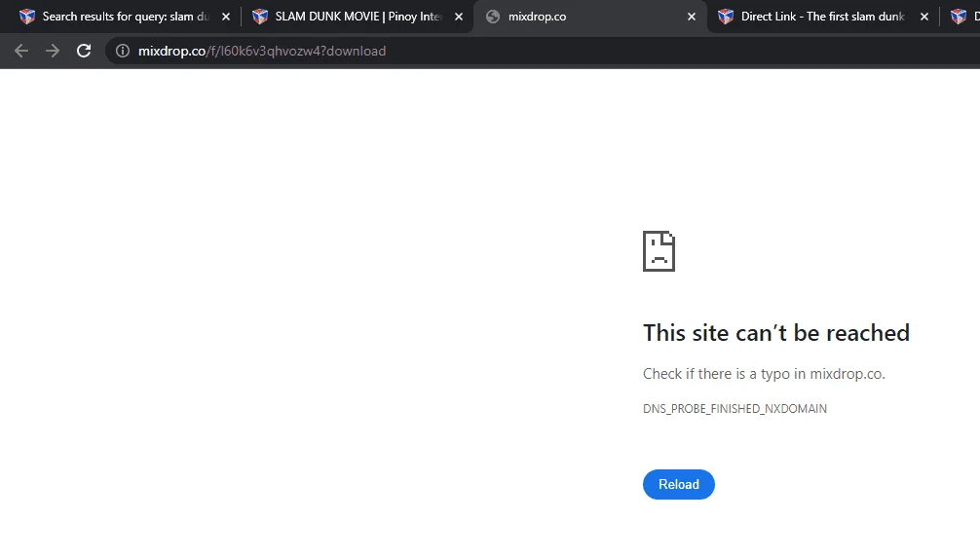980x558 pixels.
Task: Click favicon of SLAM DUNK MOVIE tab
Action: 260,17
